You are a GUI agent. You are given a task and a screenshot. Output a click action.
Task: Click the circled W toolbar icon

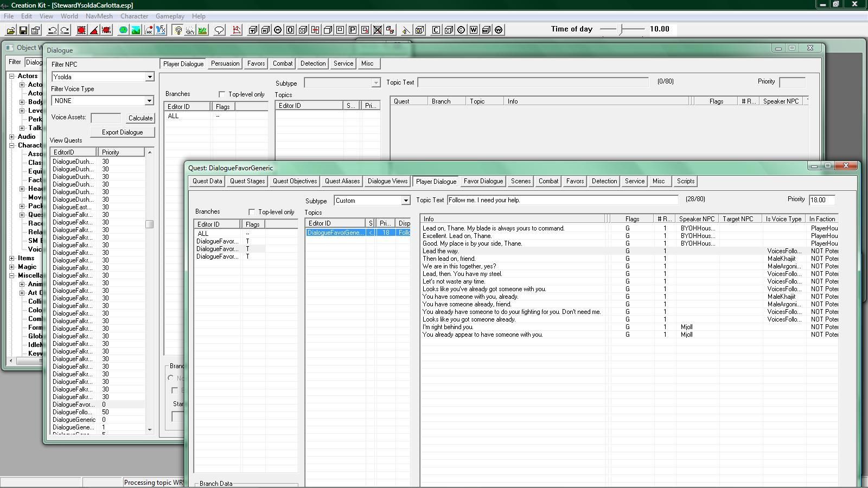click(499, 30)
